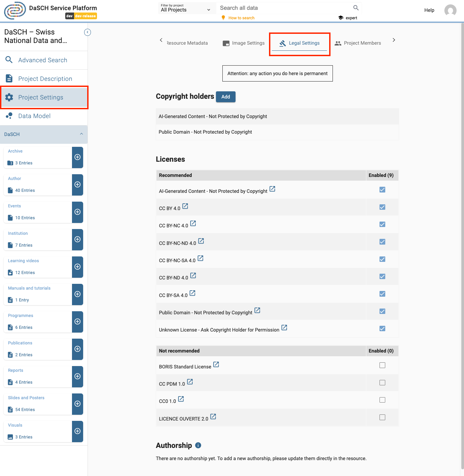Add a new Learning videos entry

click(x=77, y=267)
